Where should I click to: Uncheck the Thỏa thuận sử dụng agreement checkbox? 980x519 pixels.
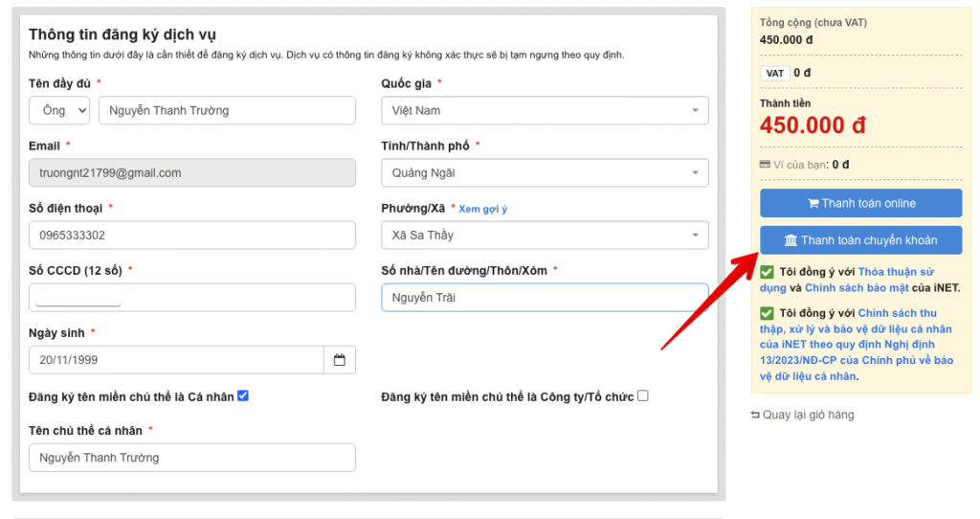[767, 272]
